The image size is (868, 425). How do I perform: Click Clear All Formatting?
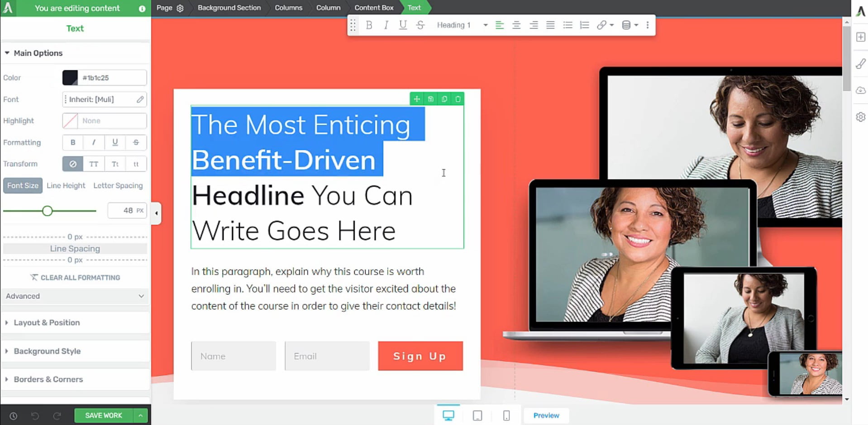[75, 278]
